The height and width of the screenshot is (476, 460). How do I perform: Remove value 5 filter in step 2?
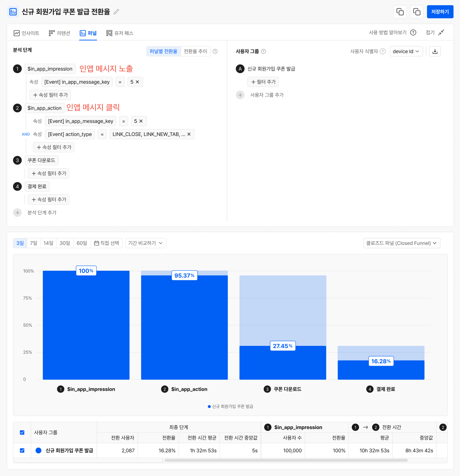click(x=141, y=121)
